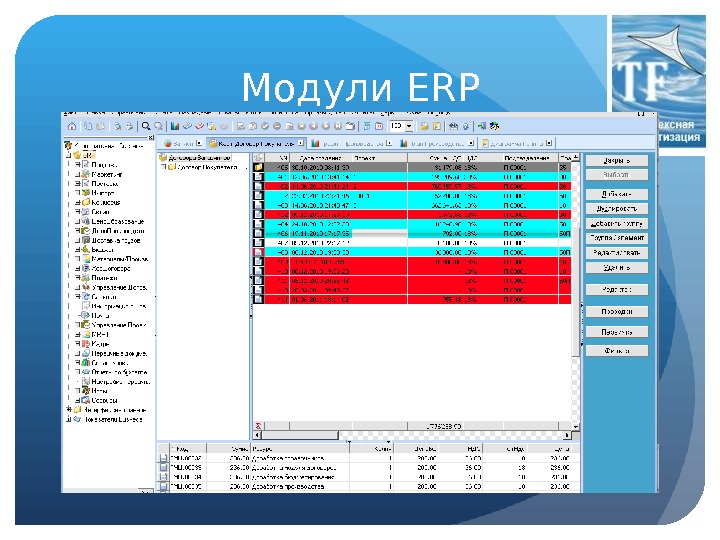Click the Добавить группу button
This screenshot has width=720, height=540.
[x=617, y=224]
